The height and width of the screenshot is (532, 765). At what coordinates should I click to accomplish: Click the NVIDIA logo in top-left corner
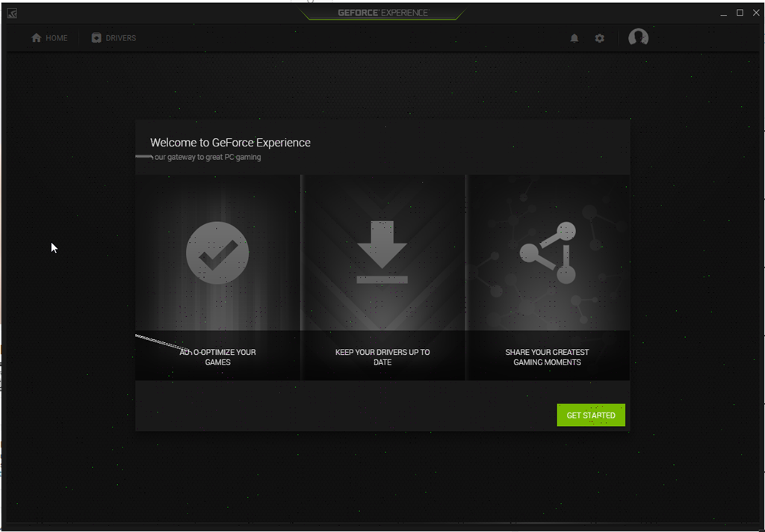[x=11, y=12]
